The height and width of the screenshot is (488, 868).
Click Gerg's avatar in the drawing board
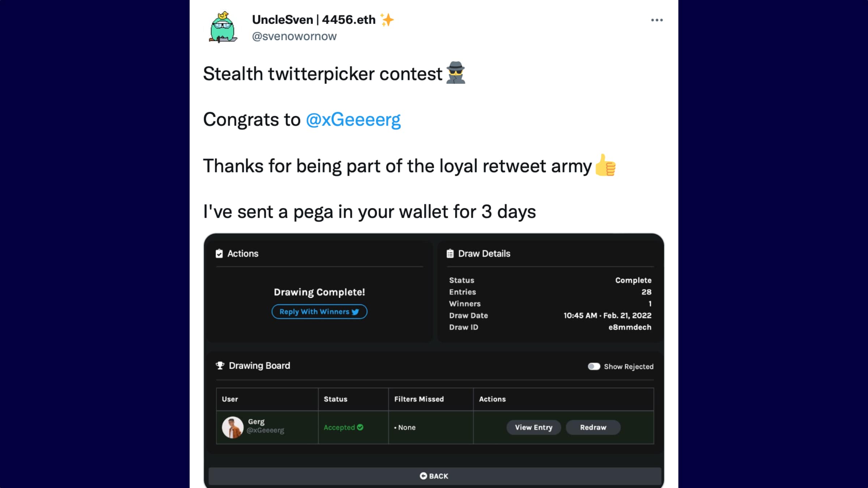point(233,427)
